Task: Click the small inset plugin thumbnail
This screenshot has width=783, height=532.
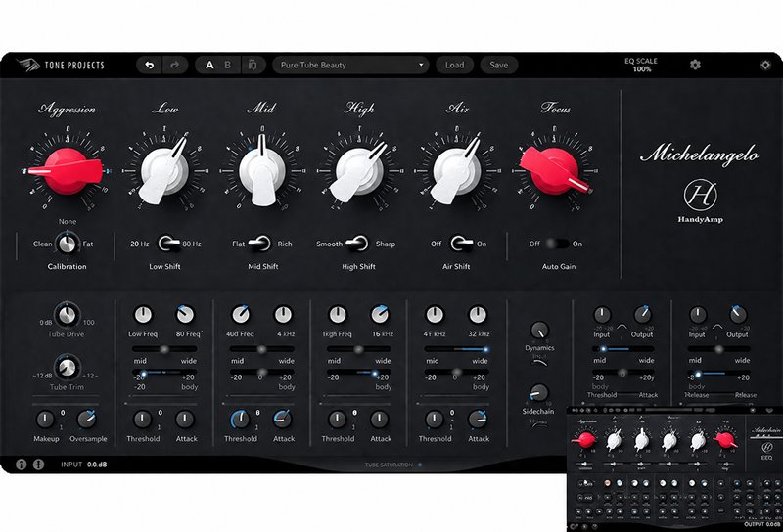Action: click(x=674, y=468)
